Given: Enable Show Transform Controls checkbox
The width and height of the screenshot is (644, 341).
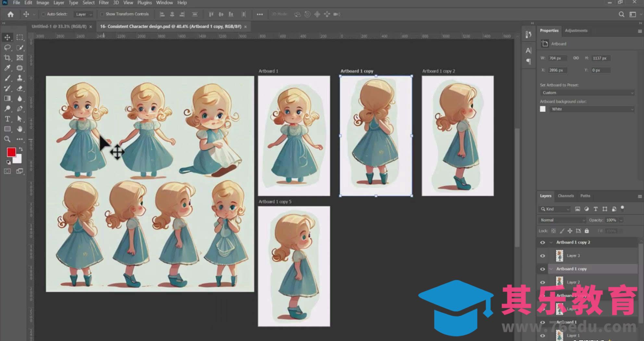Looking at the screenshot, I should pos(102,14).
